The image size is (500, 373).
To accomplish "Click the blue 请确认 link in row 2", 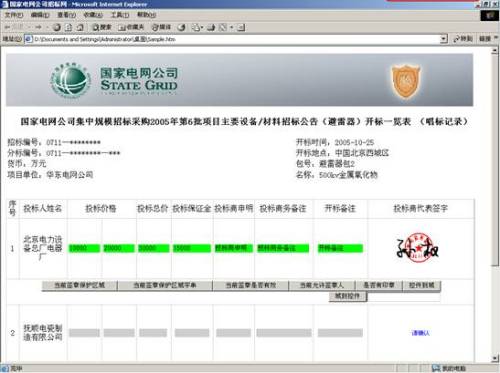I will coord(421,333).
